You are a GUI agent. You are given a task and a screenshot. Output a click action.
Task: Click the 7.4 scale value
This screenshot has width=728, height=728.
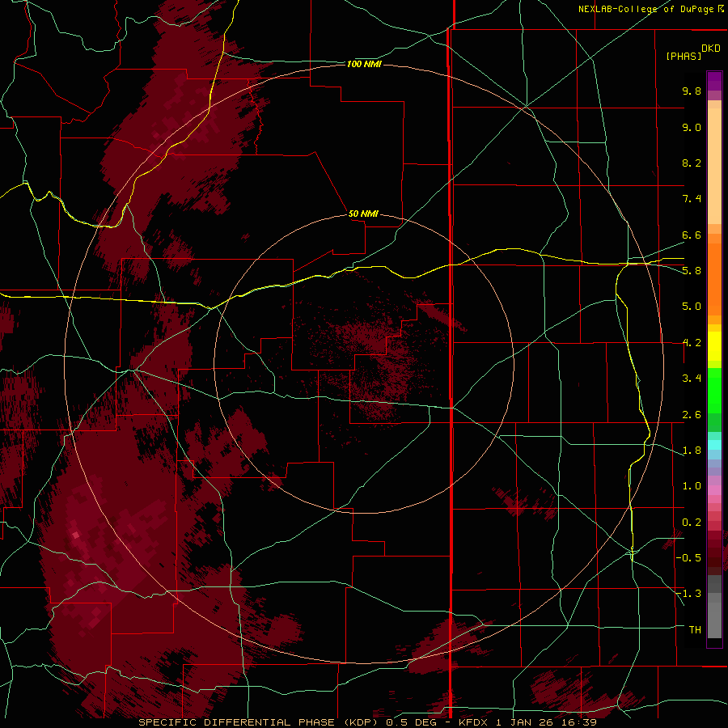[x=692, y=199]
